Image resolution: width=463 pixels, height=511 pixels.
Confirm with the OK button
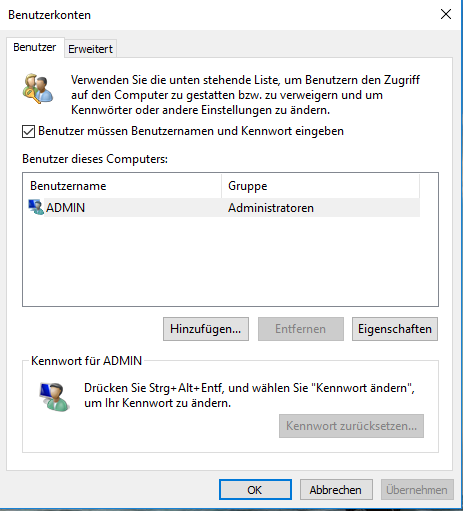coord(255,490)
